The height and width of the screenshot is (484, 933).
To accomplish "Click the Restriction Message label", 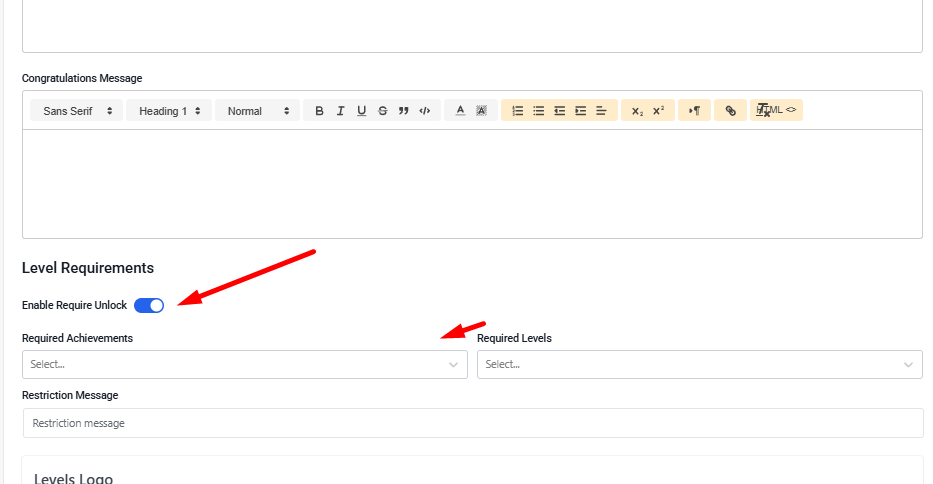I will click(x=70, y=395).
